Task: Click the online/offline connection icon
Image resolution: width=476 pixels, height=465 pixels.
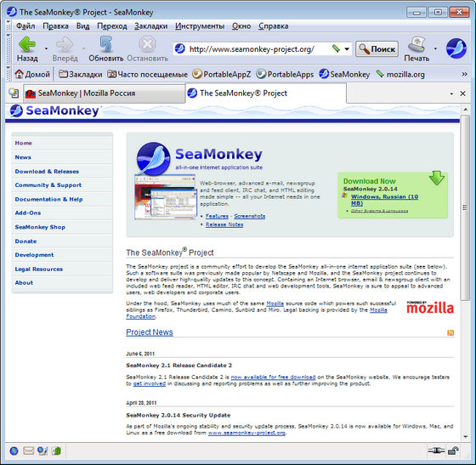Action: tap(436, 451)
